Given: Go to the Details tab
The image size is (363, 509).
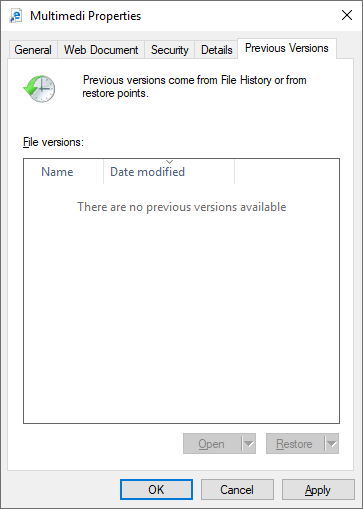Looking at the screenshot, I should [217, 50].
